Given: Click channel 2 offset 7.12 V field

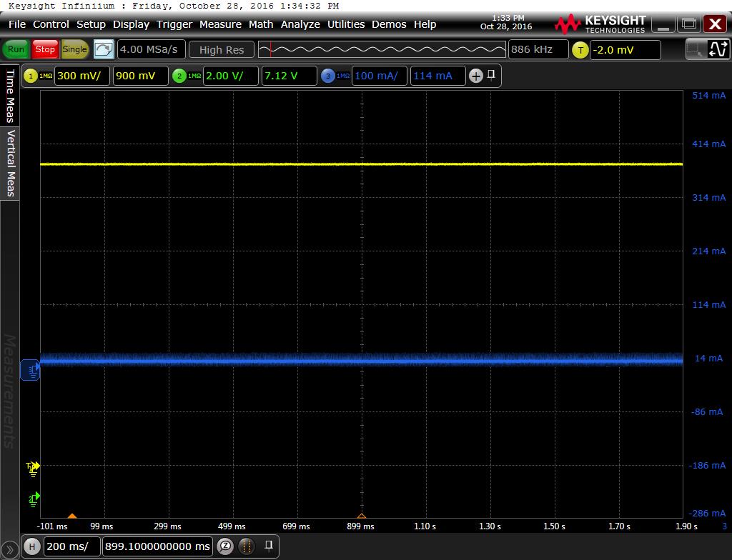Looking at the screenshot, I should coord(289,76).
